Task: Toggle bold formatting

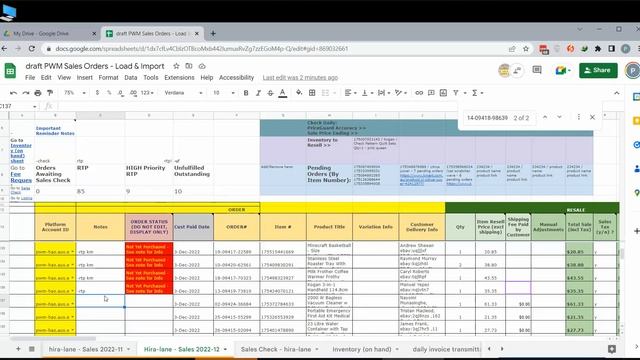Action: point(246,93)
